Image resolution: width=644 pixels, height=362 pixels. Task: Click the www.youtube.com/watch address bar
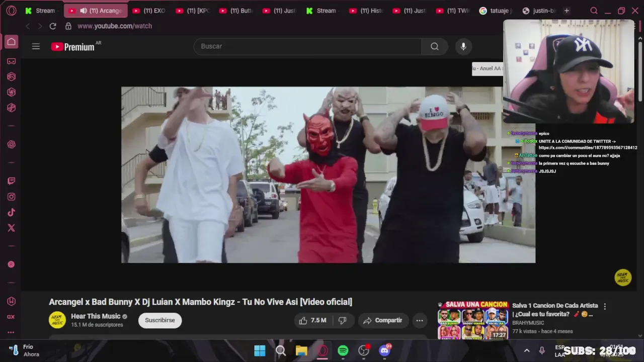click(115, 26)
